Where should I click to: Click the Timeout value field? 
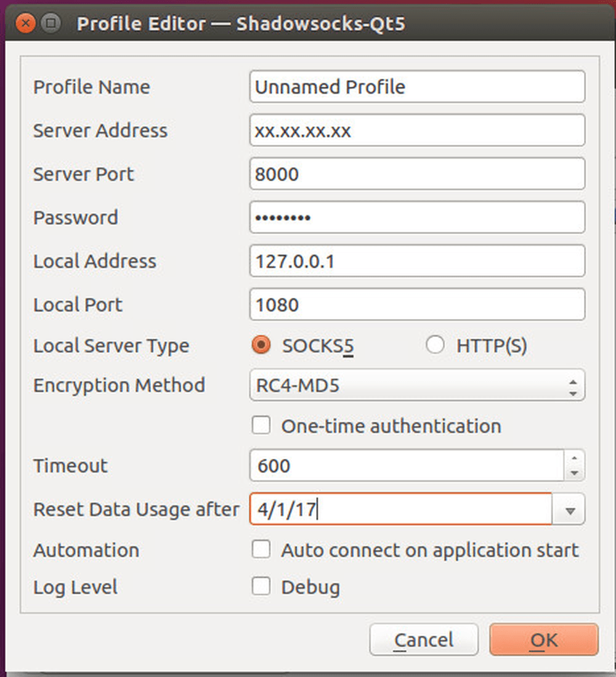407,466
